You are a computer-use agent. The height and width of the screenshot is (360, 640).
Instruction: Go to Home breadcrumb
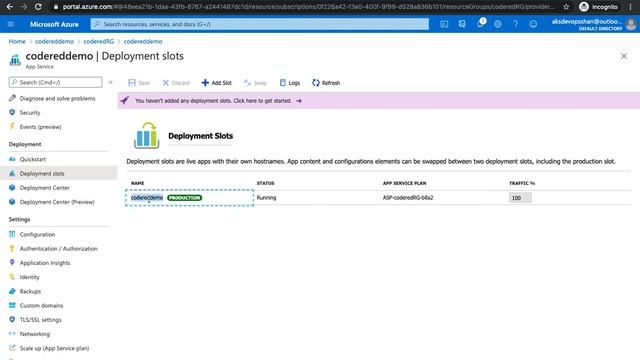click(17, 41)
